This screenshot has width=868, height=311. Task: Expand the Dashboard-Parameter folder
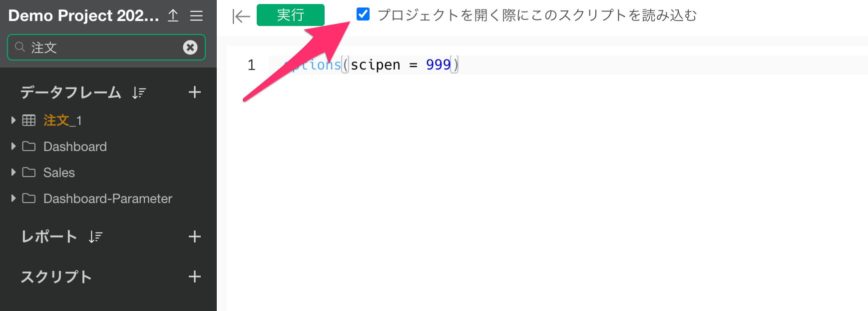coord(13,198)
